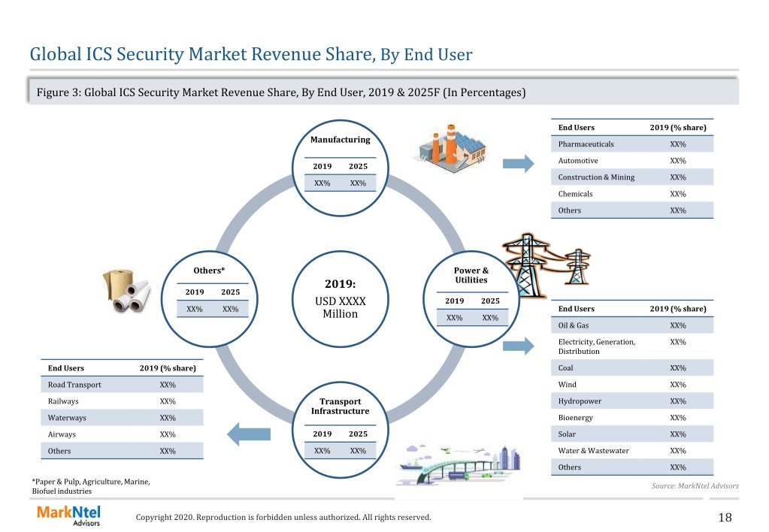Click the Railways row

122,401
